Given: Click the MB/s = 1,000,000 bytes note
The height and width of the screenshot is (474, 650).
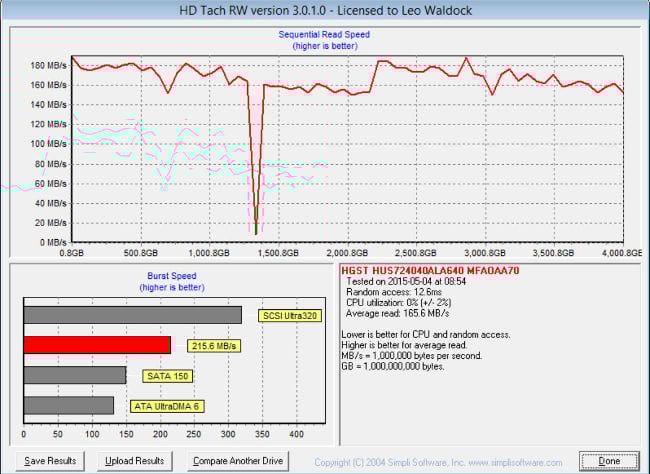Looking at the screenshot, I should point(412,356).
